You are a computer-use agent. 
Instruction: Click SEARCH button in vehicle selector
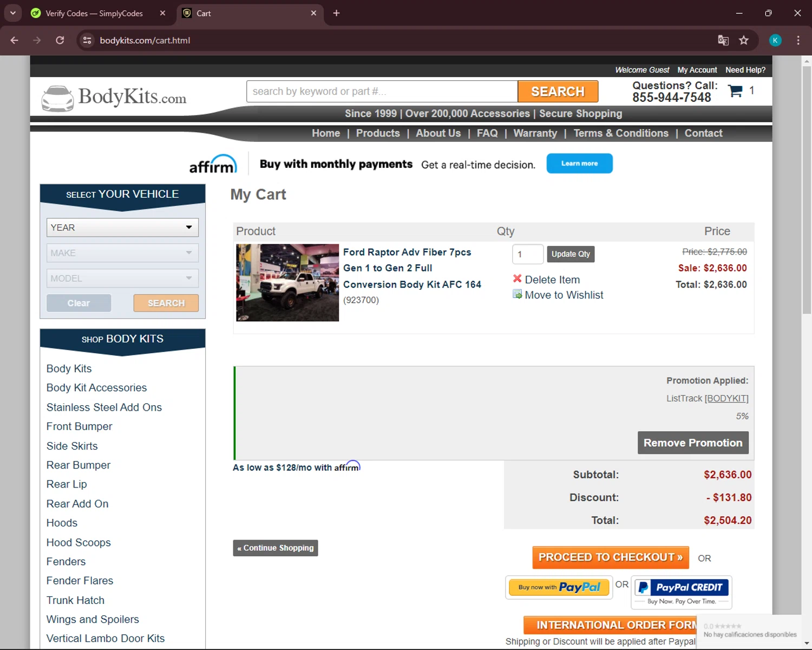point(166,303)
